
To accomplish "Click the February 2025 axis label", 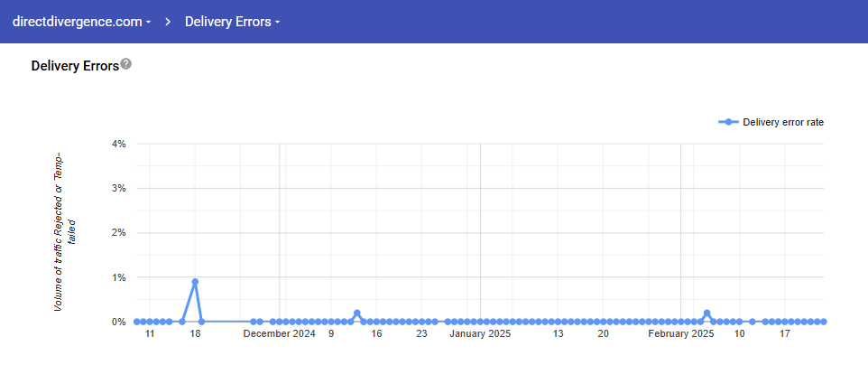I will click(x=681, y=334).
